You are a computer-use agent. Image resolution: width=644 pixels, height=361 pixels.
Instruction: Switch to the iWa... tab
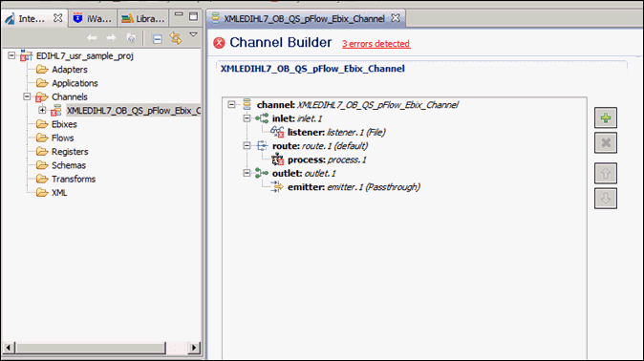[x=93, y=19]
